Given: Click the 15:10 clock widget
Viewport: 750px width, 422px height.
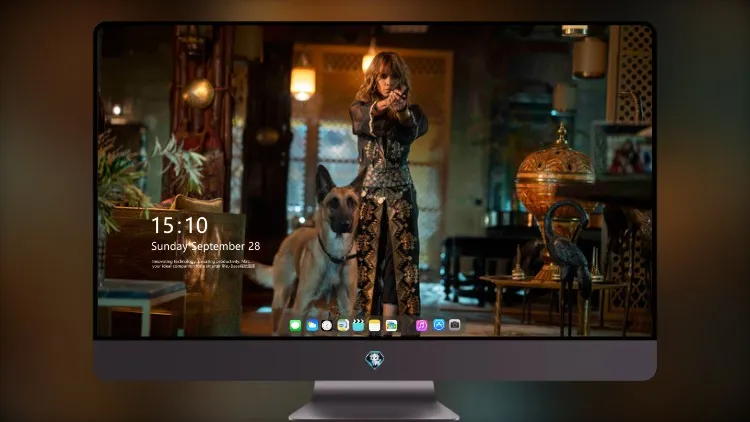Looking at the screenshot, I should [x=179, y=225].
